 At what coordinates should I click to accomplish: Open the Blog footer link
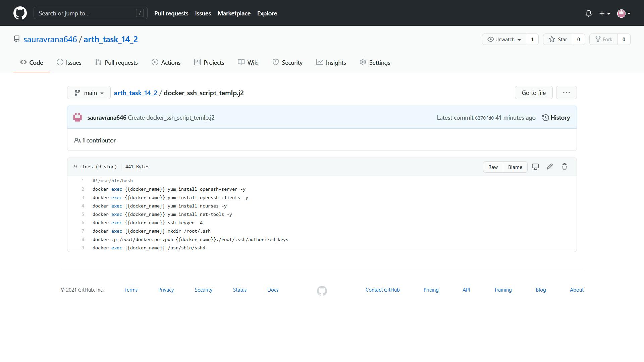[541, 290]
